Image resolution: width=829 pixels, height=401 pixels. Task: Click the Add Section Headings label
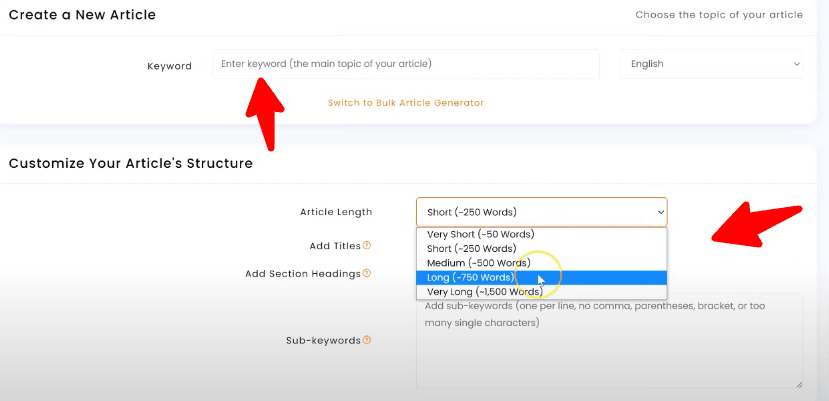(x=302, y=273)
